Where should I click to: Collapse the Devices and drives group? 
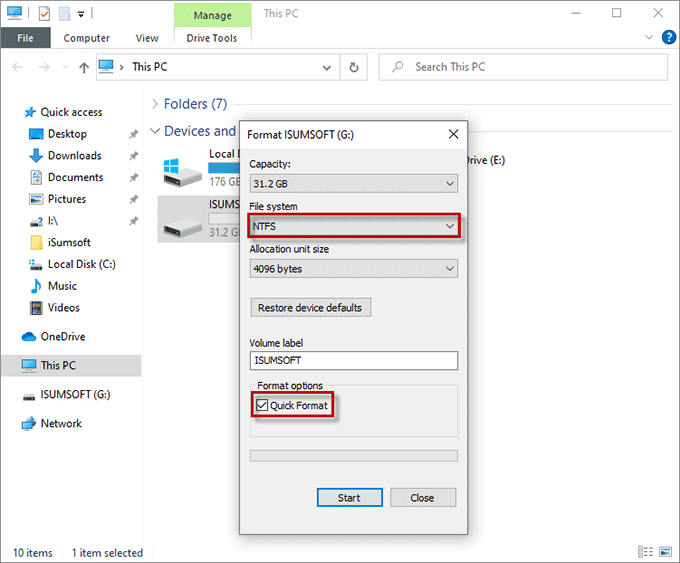pyautogui.click(x=155, y=131)
